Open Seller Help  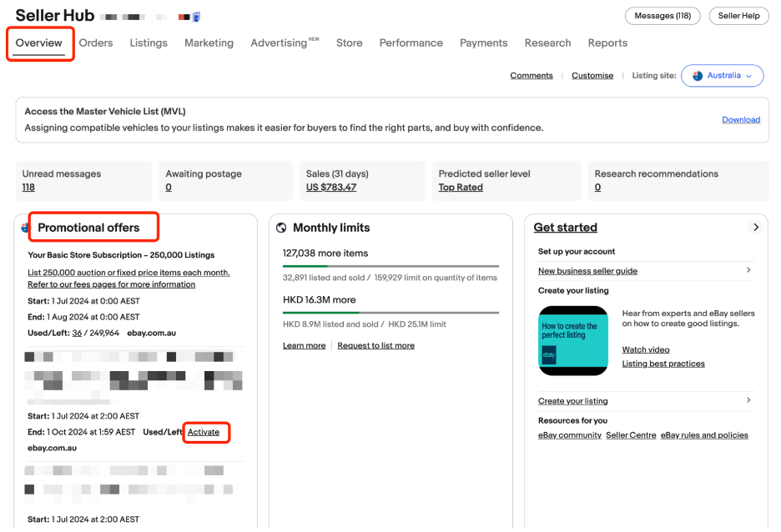tap(738, 16)
